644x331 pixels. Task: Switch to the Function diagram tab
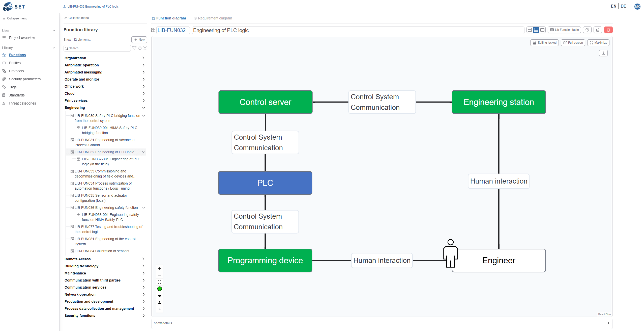click(x=169, y=18)
